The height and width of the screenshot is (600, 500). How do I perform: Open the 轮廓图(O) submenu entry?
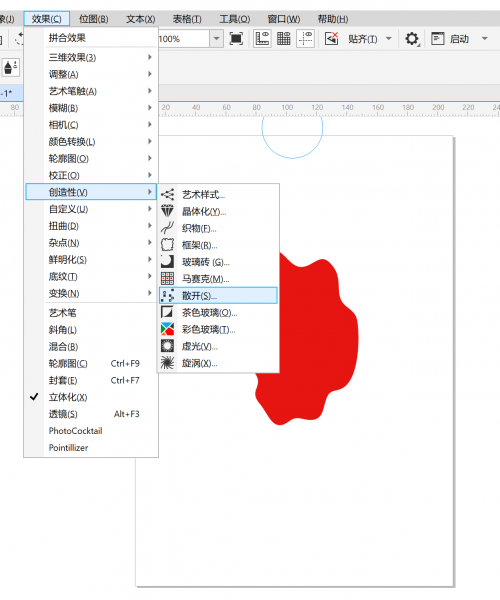[x=91, y=158]
